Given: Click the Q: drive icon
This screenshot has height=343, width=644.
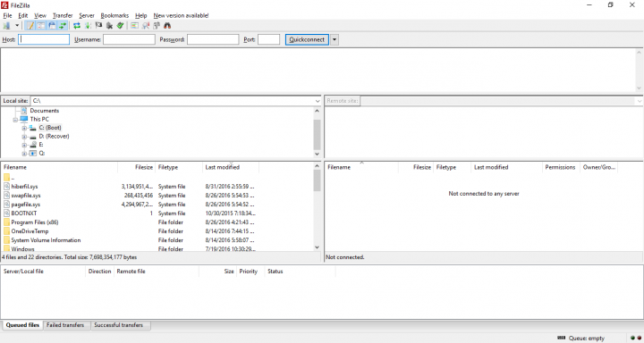Looking at the screenshot, I should click(33, 154).
